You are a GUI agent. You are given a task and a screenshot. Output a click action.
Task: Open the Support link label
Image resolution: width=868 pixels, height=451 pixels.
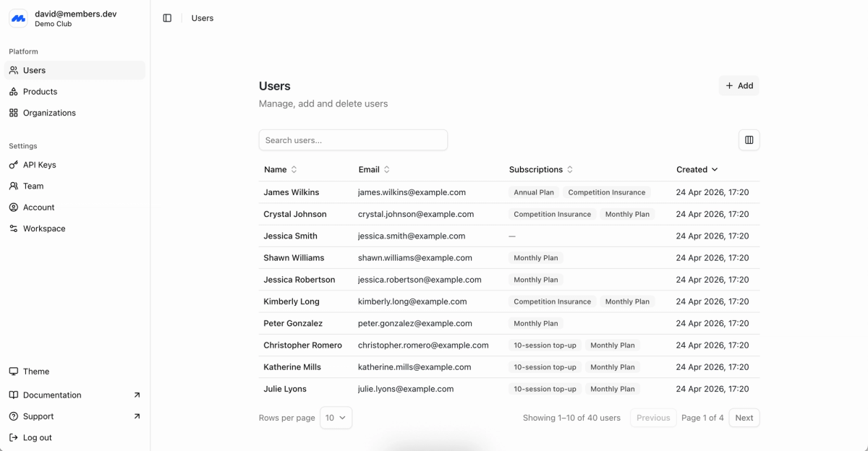coord(38,416)
